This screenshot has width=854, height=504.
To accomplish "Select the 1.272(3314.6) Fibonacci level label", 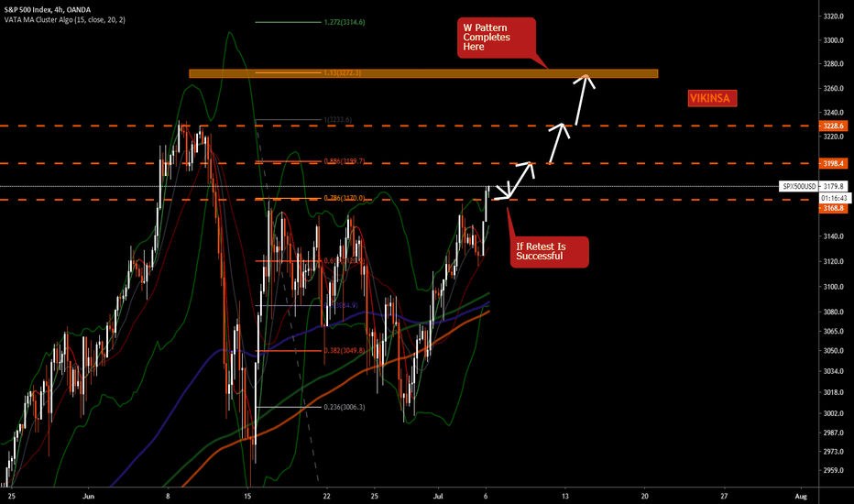I will point(345,22).
